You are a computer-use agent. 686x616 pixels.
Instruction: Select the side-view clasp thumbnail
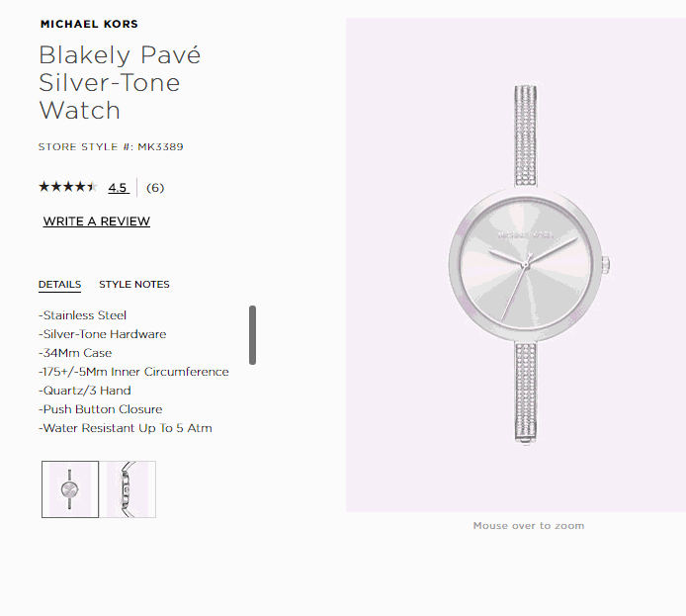pos(128,489)
